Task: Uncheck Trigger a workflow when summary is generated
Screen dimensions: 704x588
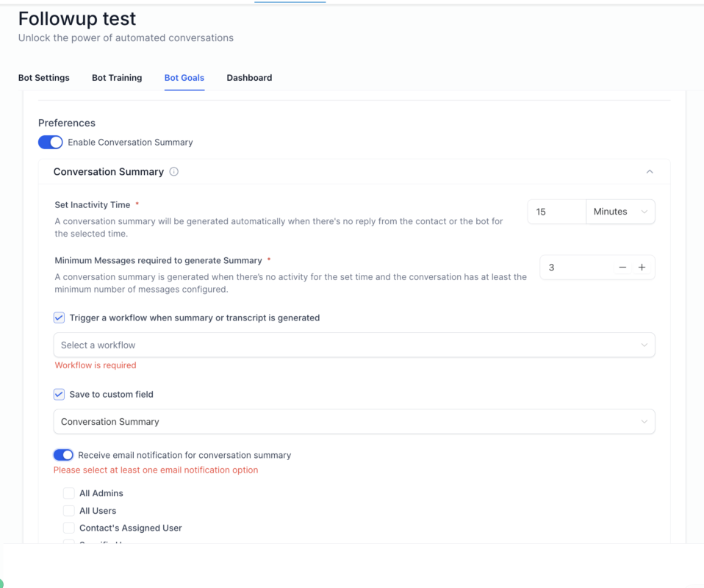Action: pos(59,318)
